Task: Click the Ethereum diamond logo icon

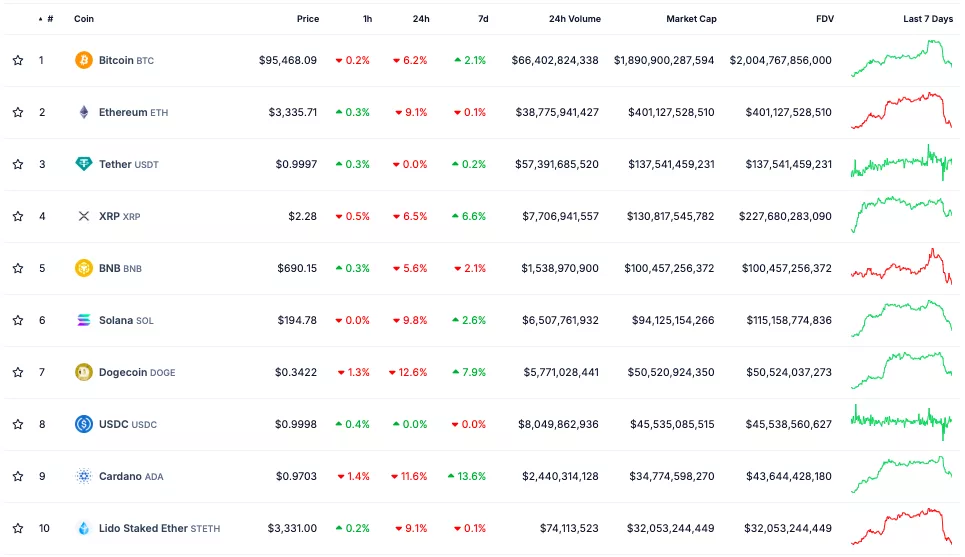Action: [x=84, y=112]
